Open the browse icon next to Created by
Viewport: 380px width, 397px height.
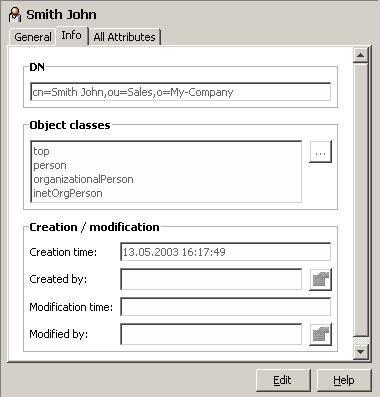click(320, 279)
